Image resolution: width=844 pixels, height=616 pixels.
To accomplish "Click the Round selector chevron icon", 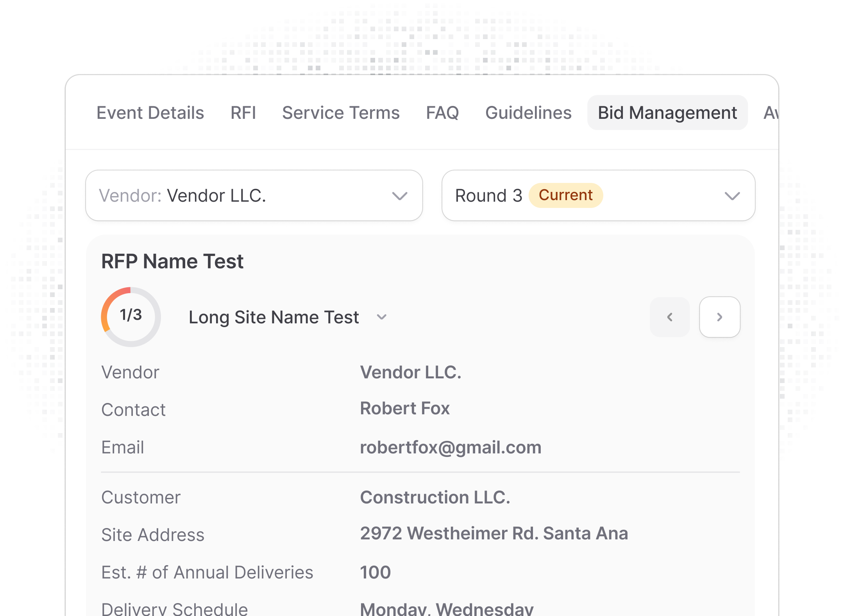I will point(732,196).
